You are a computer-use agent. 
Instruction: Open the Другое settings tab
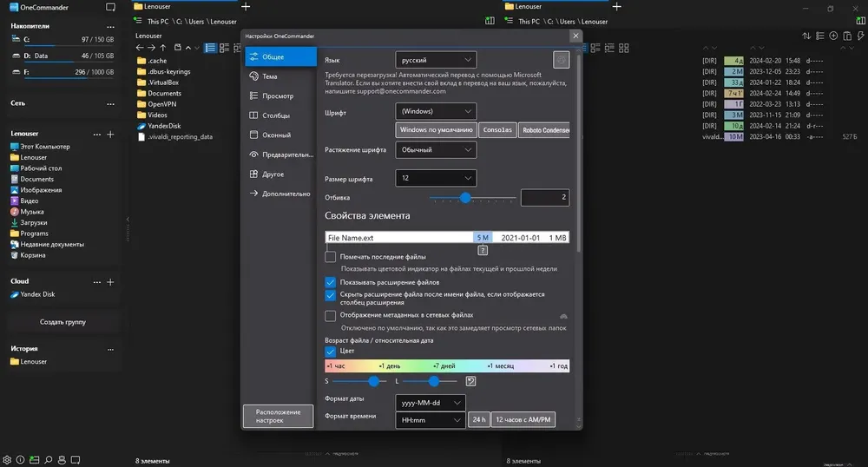pos(280,174)
